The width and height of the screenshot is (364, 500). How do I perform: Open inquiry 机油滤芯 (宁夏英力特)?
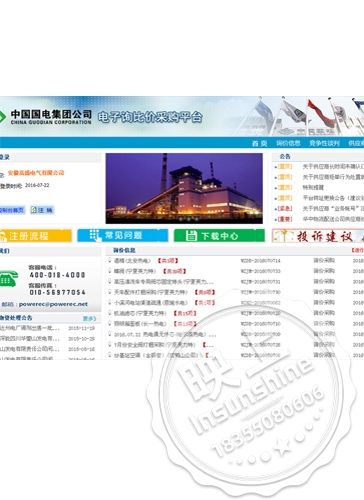pos(140,313)
